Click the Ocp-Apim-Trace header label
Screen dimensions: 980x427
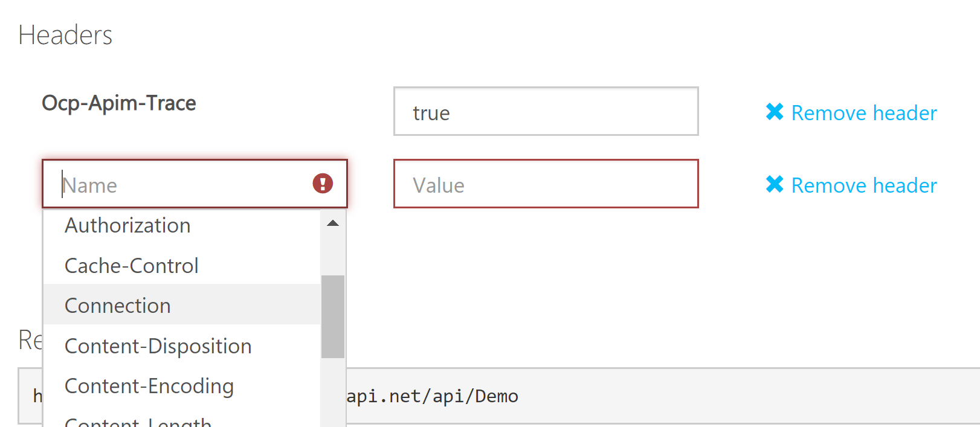pyautogui.click(x=118, y=103)
